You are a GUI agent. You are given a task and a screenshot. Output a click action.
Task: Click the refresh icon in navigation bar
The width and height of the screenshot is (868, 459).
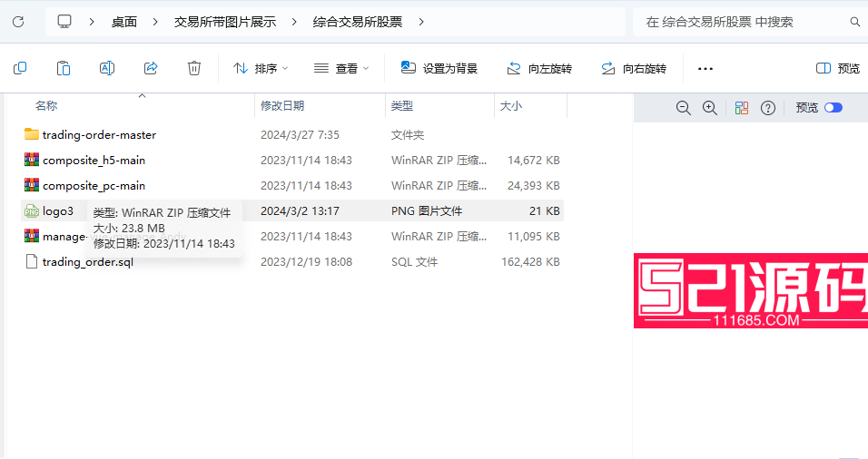point(19,21)
